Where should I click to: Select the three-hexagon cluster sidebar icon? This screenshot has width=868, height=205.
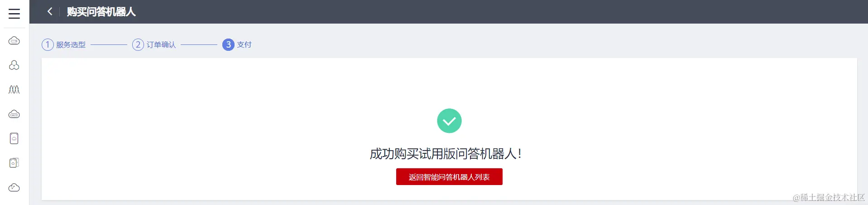coord(14,65)
